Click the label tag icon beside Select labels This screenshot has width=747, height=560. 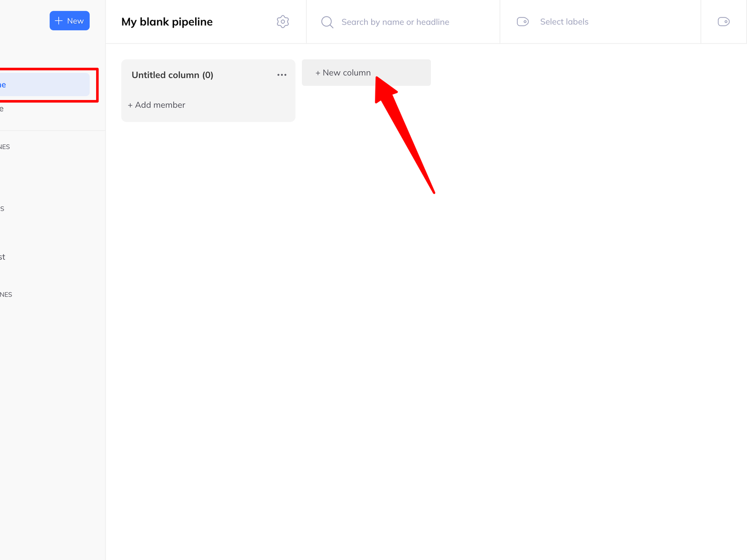click(522, 21)
